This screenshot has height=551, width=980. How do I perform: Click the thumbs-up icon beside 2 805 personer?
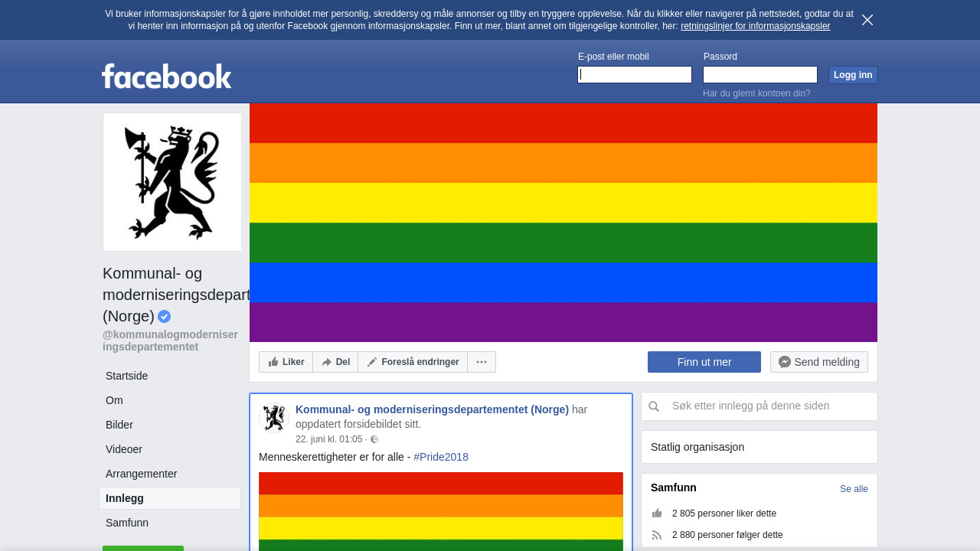[x=657, y=514]
